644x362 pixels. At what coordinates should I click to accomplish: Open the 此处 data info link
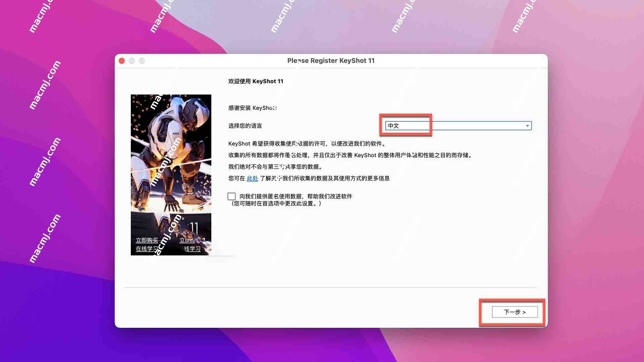click(x=252, y=178)
